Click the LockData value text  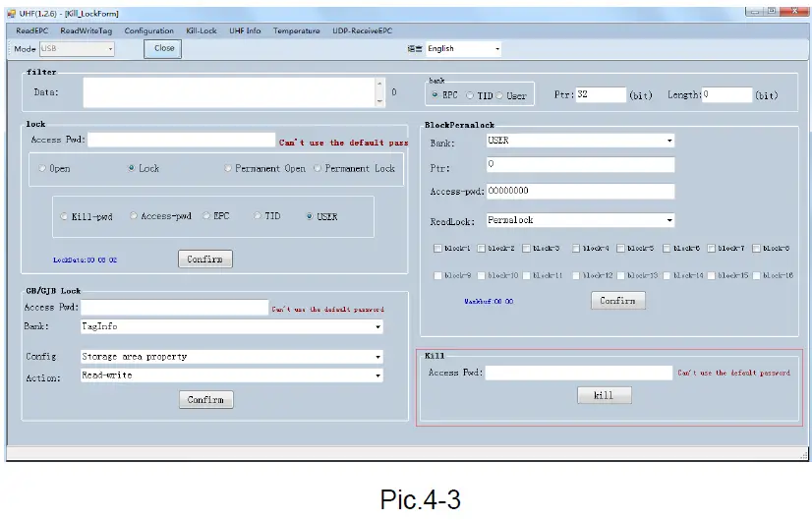click(x=85, y=260)
